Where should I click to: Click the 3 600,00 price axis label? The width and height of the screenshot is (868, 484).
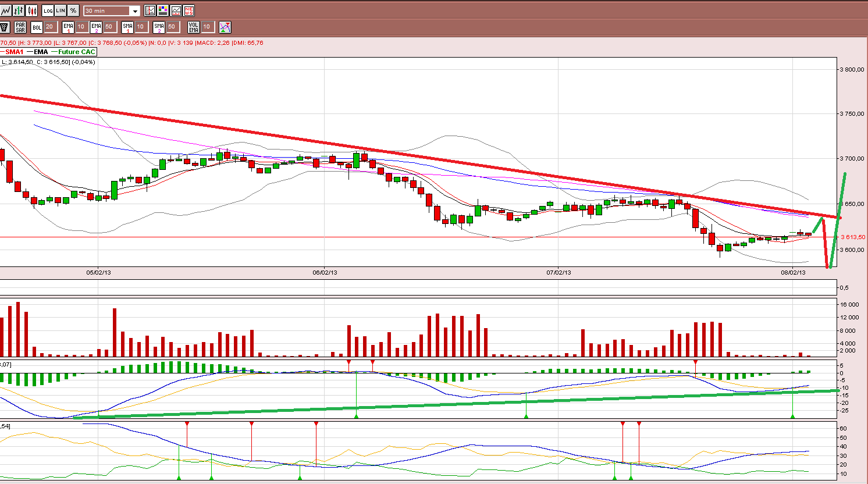852,250
